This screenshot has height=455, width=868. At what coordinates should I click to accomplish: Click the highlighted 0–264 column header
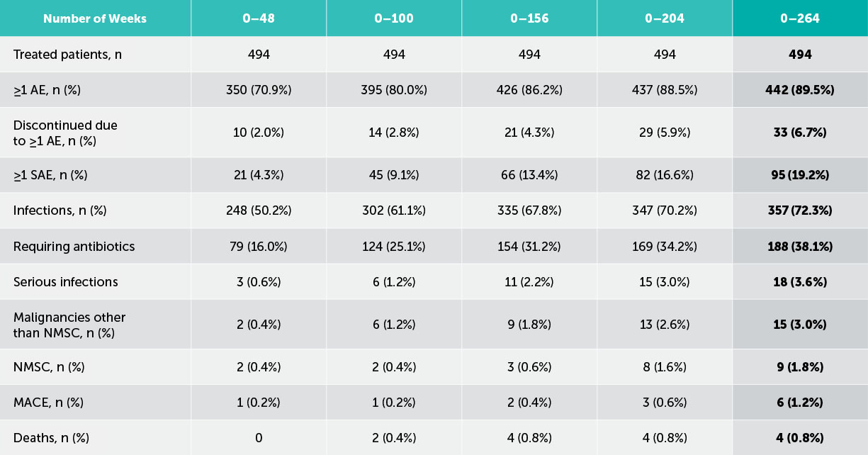pos(799,18)
